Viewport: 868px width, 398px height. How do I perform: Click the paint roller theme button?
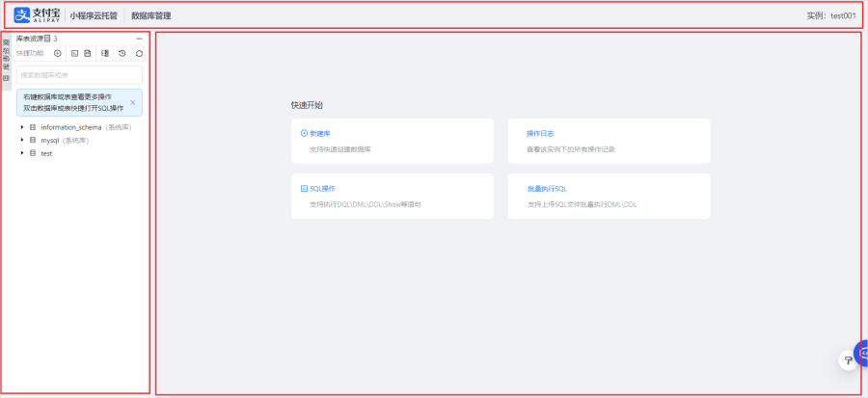pyautogui.click(x=848, y=360)
